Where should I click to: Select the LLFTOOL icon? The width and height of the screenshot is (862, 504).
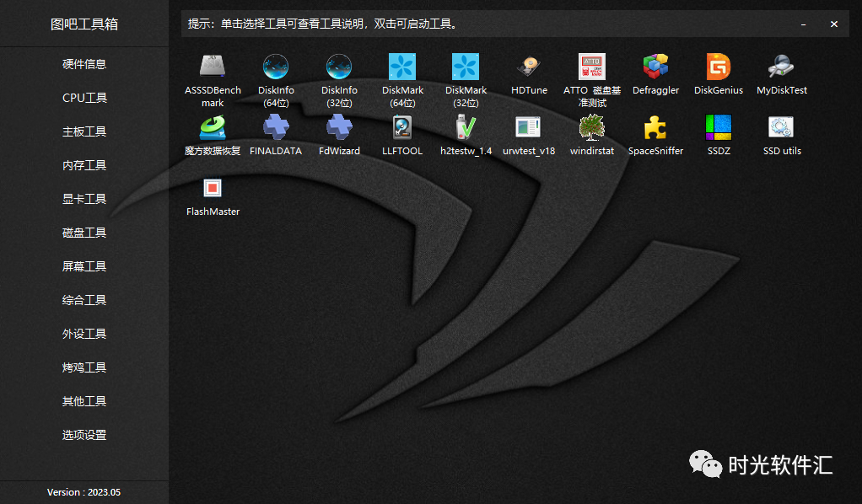(401, 127)
